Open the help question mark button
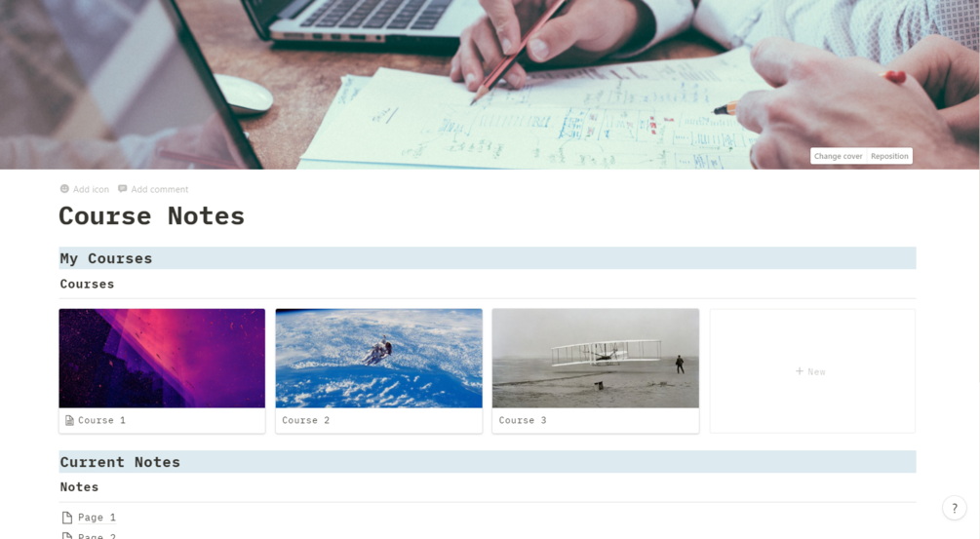This screenshot has height=539, width=980. coord(955,509)
